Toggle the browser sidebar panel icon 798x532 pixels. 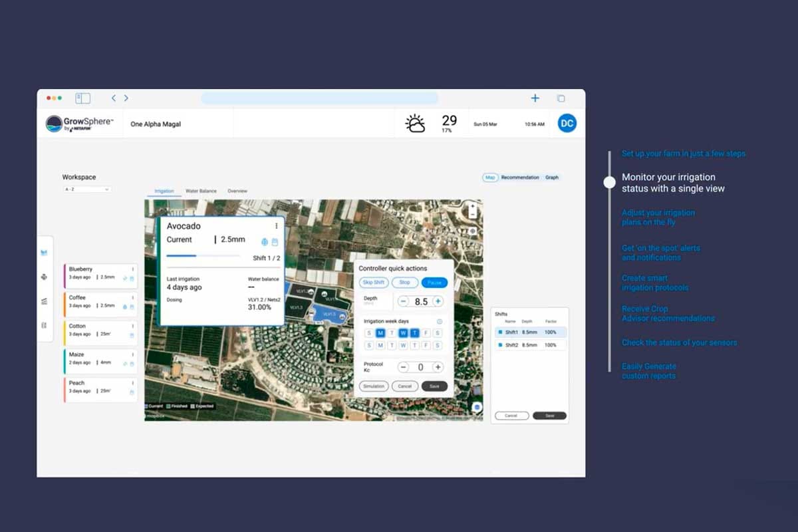82,98
